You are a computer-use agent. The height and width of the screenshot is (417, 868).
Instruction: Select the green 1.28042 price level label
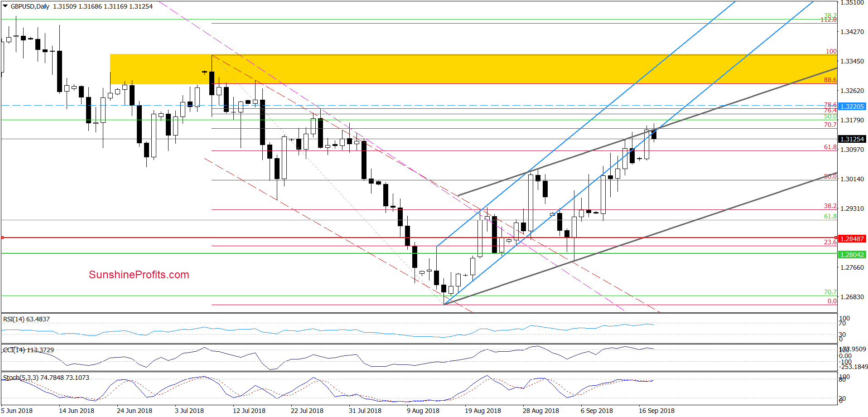[852, 255]
